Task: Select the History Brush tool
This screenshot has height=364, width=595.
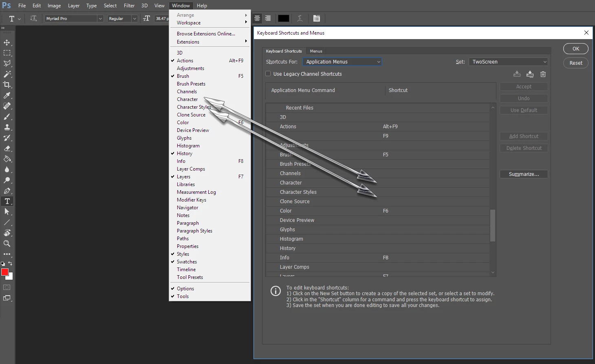Action: tap(7, 138)
